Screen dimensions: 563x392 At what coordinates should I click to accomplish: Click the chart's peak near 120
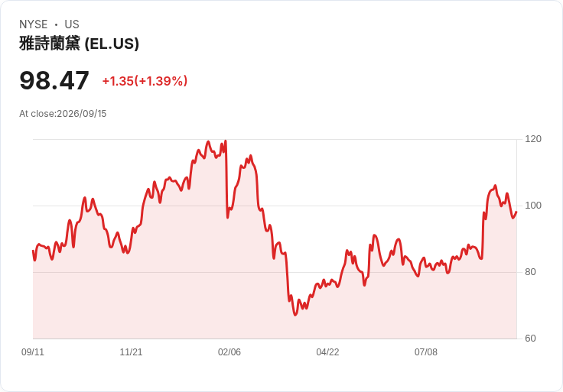(225, 141)
